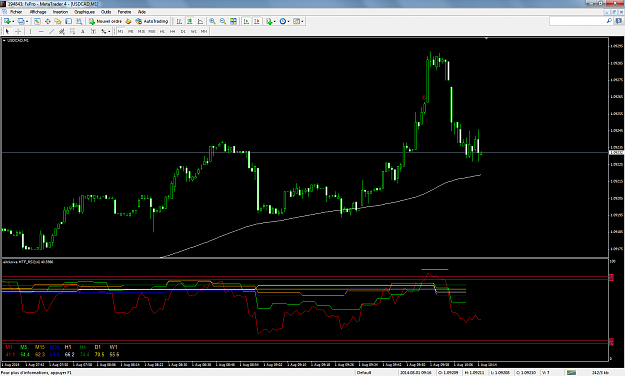Open the Fenetre menu
The height and width of the screenshot is (376, 625).
(x=124, y=12)
